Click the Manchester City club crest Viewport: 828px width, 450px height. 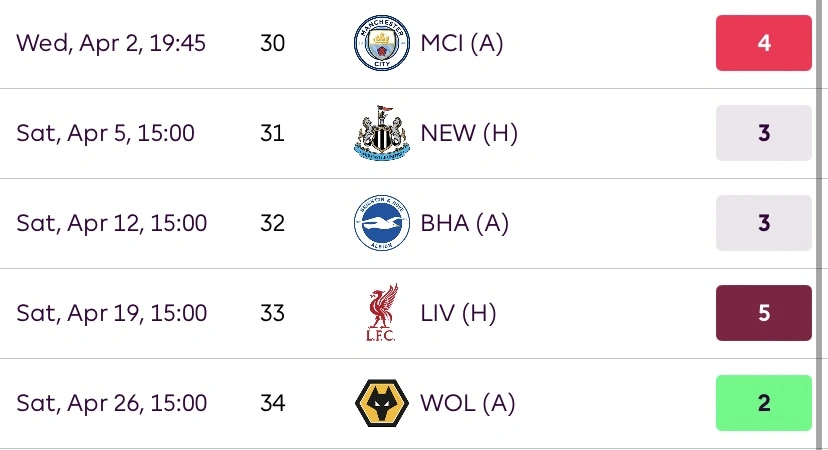point(382,43)
